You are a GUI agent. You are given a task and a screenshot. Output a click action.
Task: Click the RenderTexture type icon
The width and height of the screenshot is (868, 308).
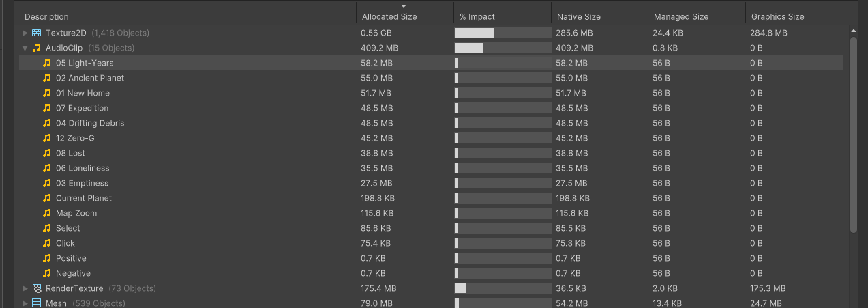[x=36, y=288]
